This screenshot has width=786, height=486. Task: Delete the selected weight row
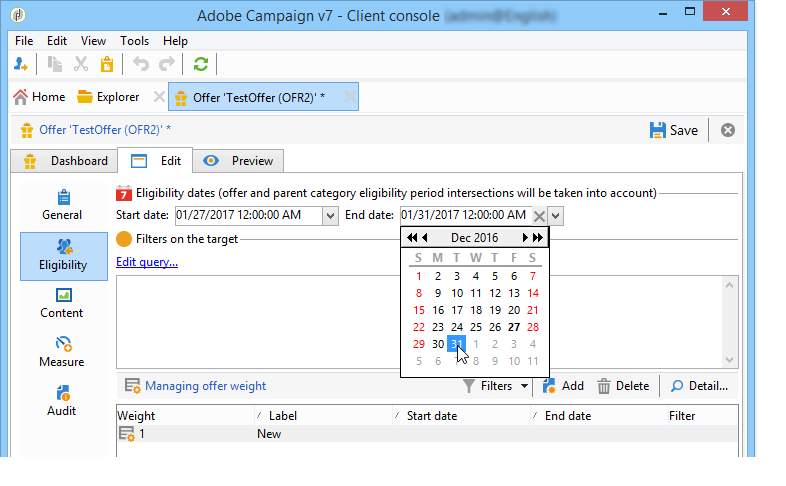623,386
